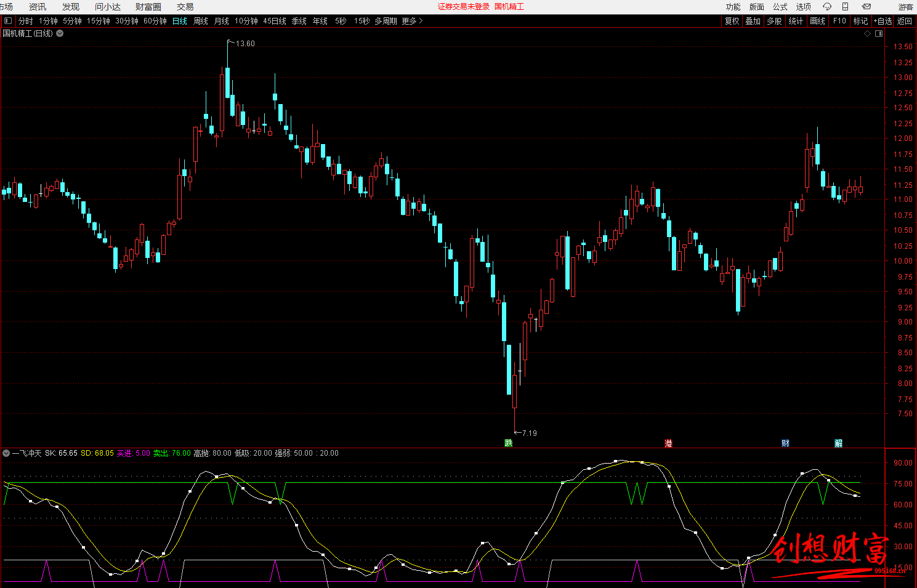
Task: Switch to 60分钟 period
Action: point(155,21)
